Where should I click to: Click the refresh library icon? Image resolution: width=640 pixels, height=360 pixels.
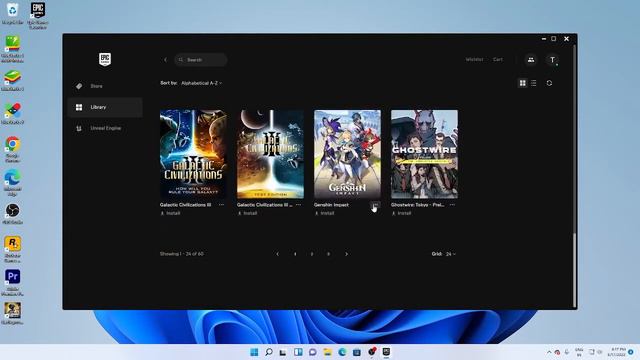coord(549,83)
